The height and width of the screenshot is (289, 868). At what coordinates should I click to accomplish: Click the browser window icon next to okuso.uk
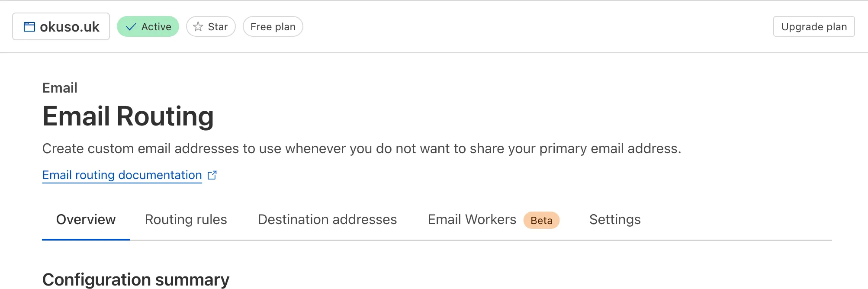(x=29, y=26)
